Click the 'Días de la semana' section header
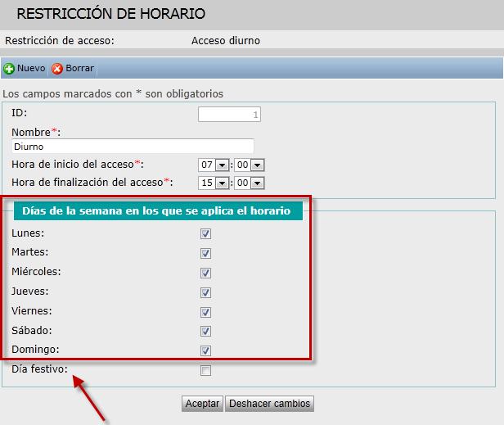 coord(158,210)
